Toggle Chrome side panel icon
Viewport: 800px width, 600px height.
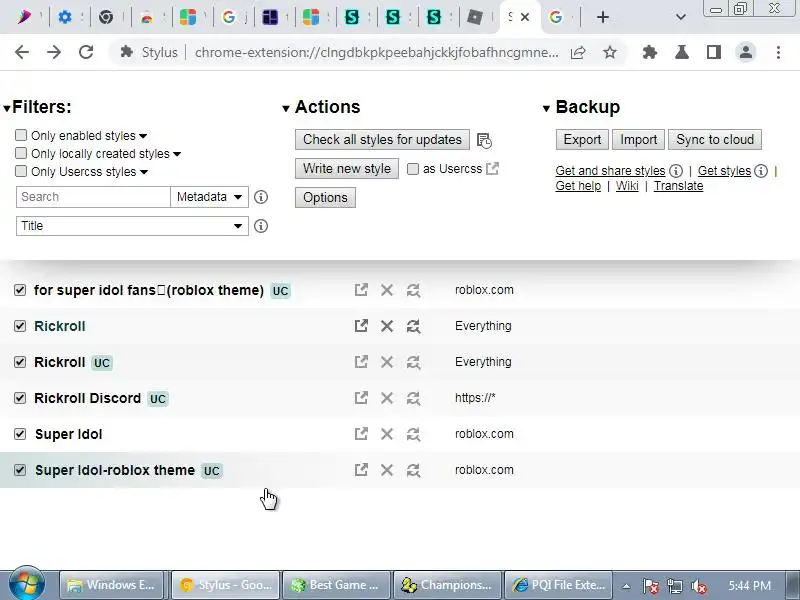click(714, 52)
